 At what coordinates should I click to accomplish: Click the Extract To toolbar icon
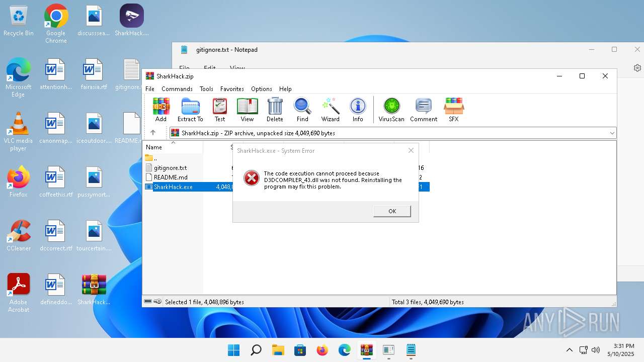click(190, 110)
